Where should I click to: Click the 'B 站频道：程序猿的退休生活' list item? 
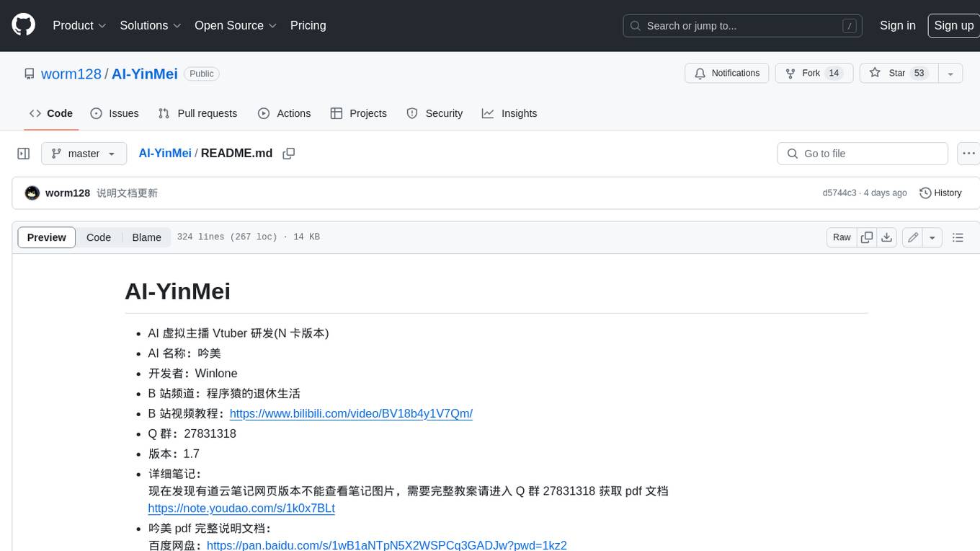(224, 394)
